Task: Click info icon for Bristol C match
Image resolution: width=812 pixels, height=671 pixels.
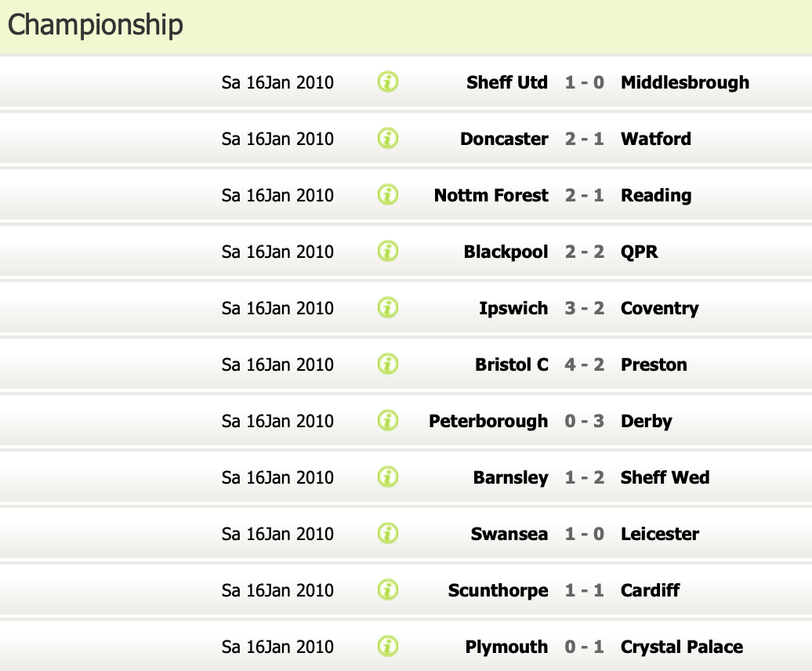Action: 388,364
